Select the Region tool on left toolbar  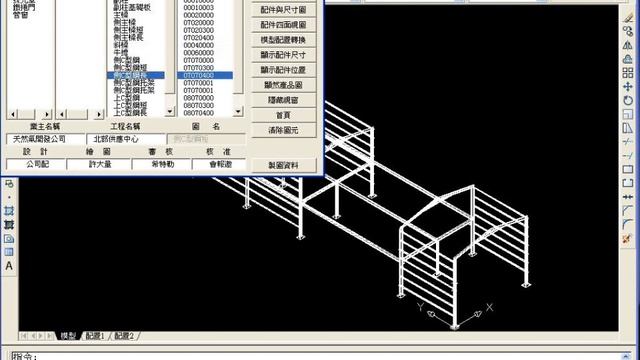tap(9, 239)
